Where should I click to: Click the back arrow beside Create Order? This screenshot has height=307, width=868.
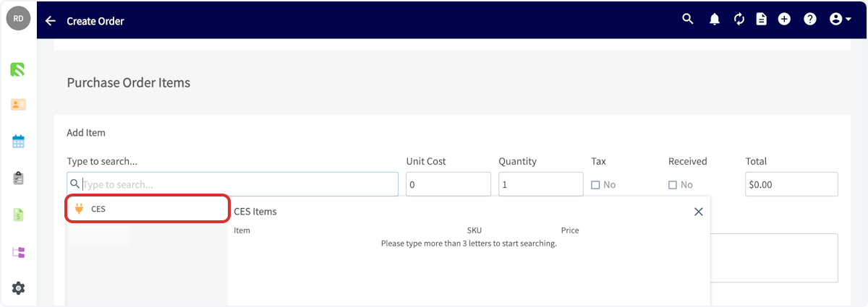click(x=50, y=21)
